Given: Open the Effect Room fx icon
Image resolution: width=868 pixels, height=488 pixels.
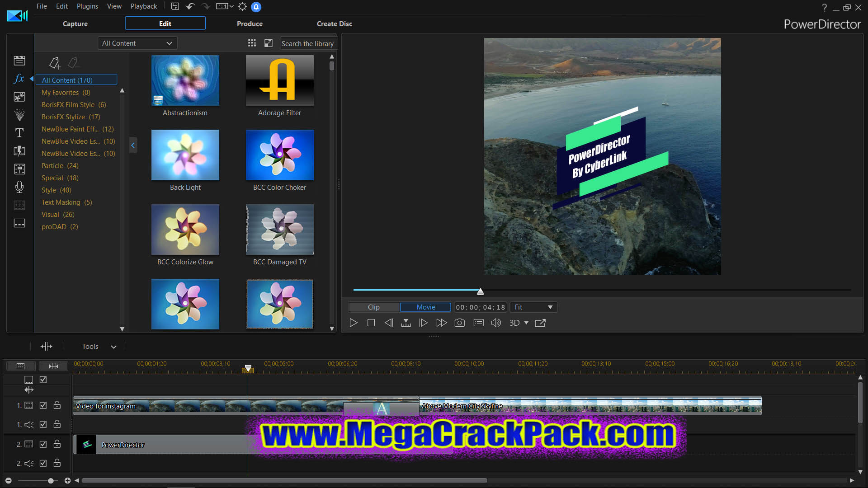Looking at the screenshot, I should [19, 79].
